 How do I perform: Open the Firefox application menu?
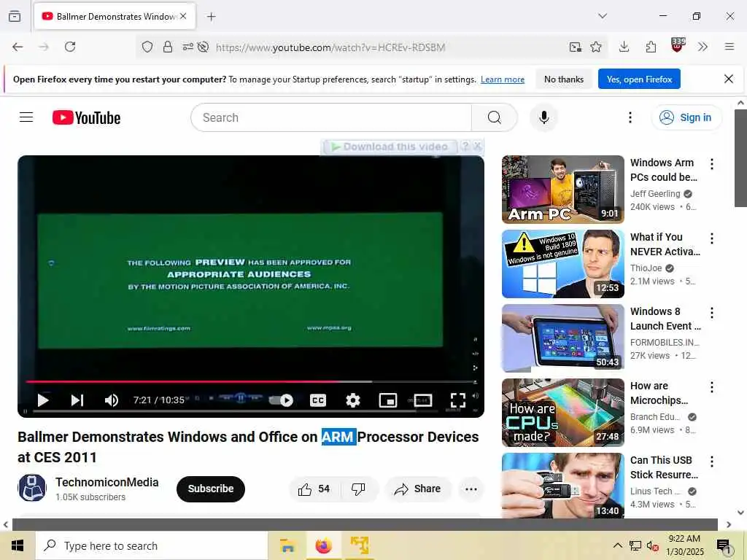729,47
